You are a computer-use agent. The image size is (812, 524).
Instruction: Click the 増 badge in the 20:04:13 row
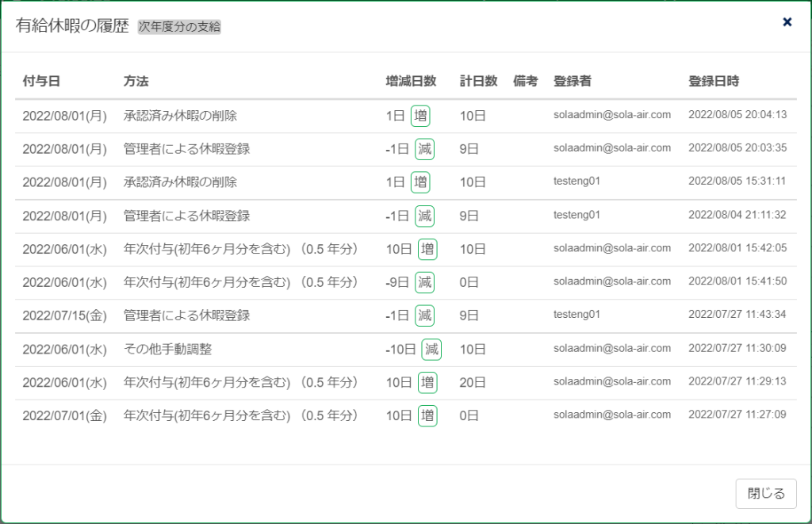[420, 116]
